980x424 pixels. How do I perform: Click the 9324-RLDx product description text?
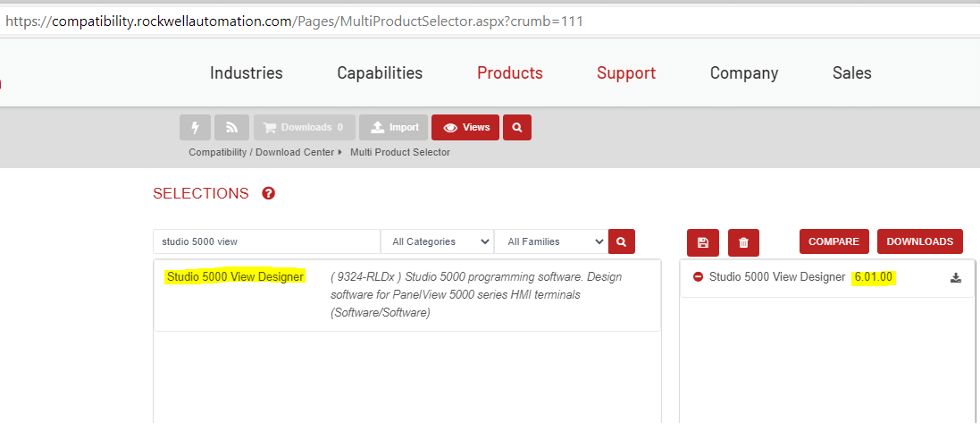click(476, 295)
